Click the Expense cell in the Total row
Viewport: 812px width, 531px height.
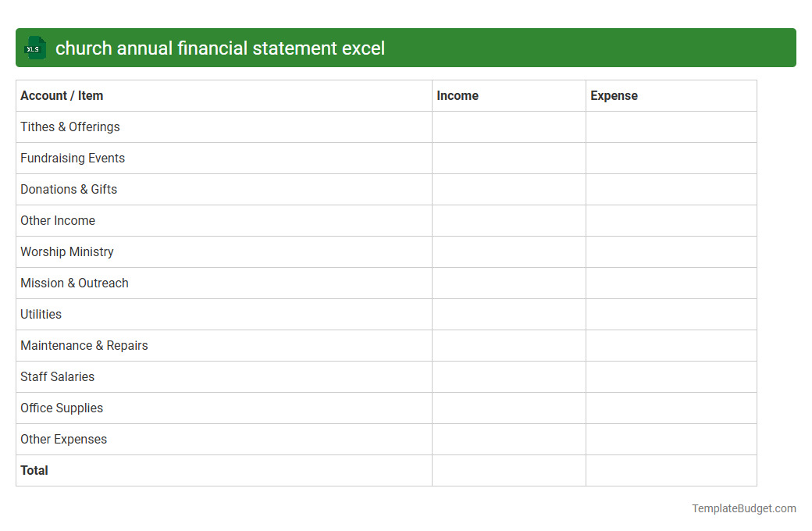coord(671,470)
